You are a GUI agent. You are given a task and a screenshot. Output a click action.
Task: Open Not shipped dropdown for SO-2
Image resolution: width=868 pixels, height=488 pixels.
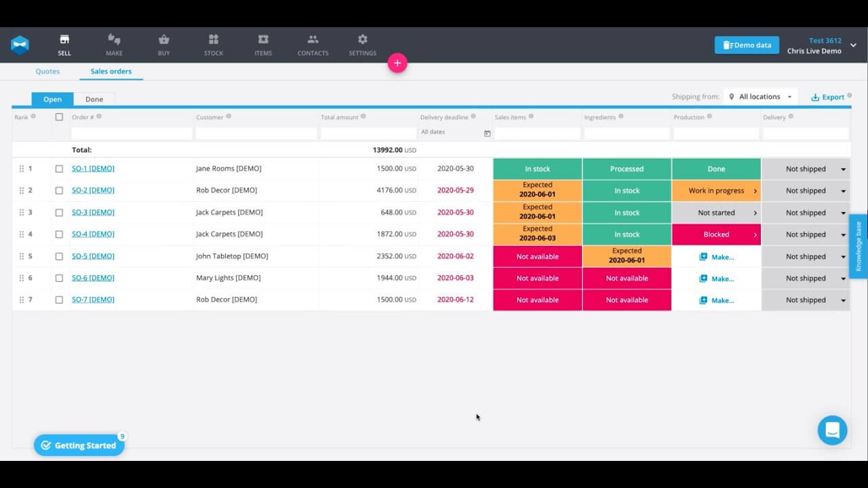[x=843, y=191]
